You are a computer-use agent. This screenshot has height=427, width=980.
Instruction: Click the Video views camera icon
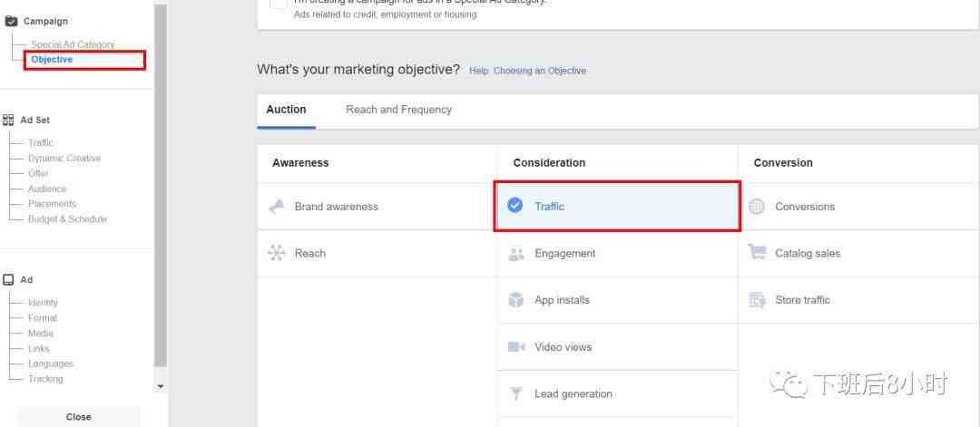[x=516, y=347]
